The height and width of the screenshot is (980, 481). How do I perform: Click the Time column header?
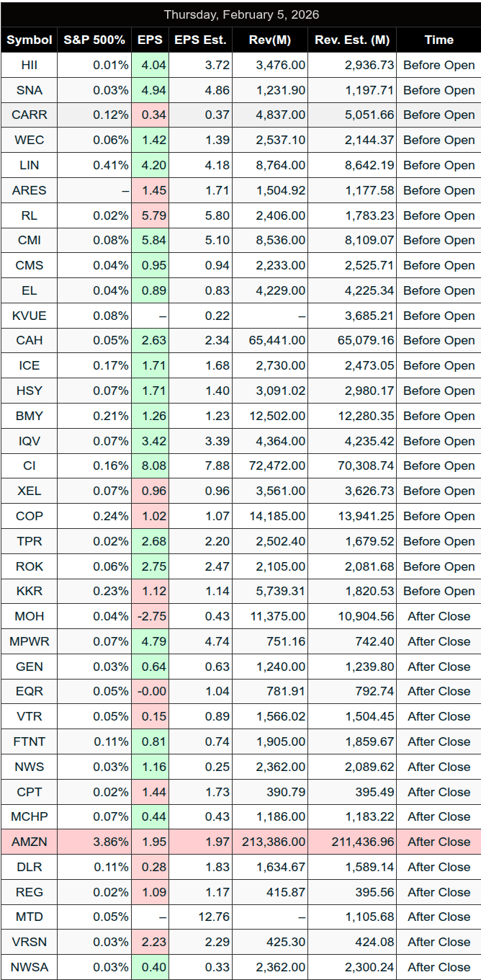pyautogui.click(x=439, y=40)
